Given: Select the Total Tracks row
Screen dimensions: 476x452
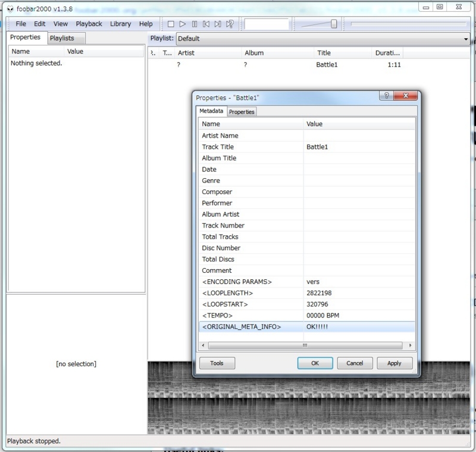Looking at the screenshot, I should tap(307, 237).
